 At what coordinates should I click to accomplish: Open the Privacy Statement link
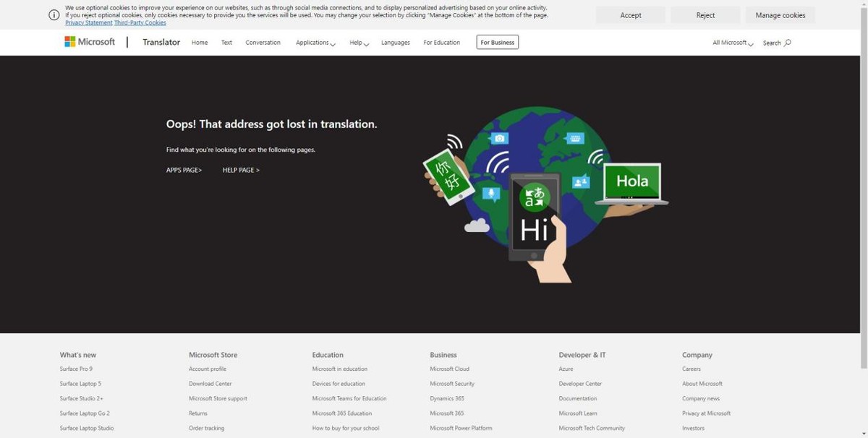point(89,23)
